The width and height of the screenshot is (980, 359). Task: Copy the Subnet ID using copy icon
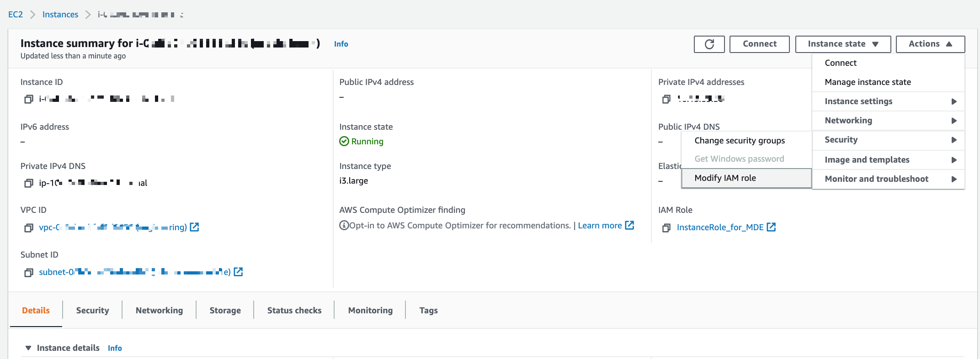29,272
